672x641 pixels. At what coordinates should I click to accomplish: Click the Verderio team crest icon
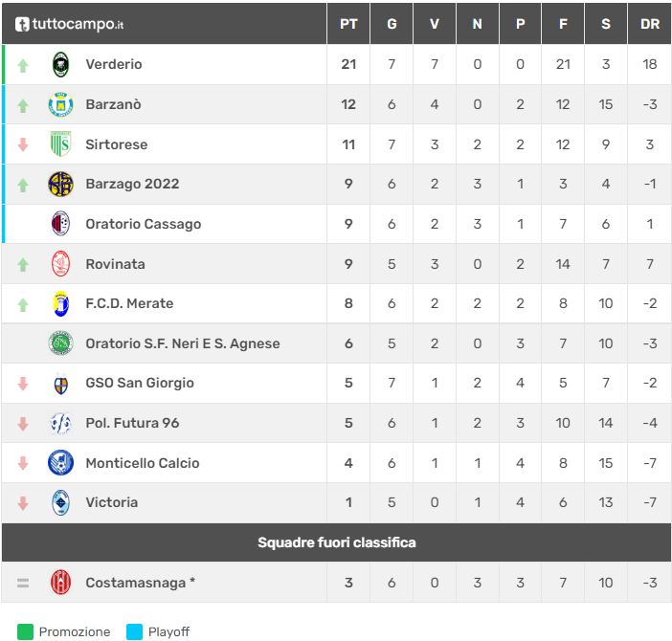pyautogui.click(x=60, y=64)
